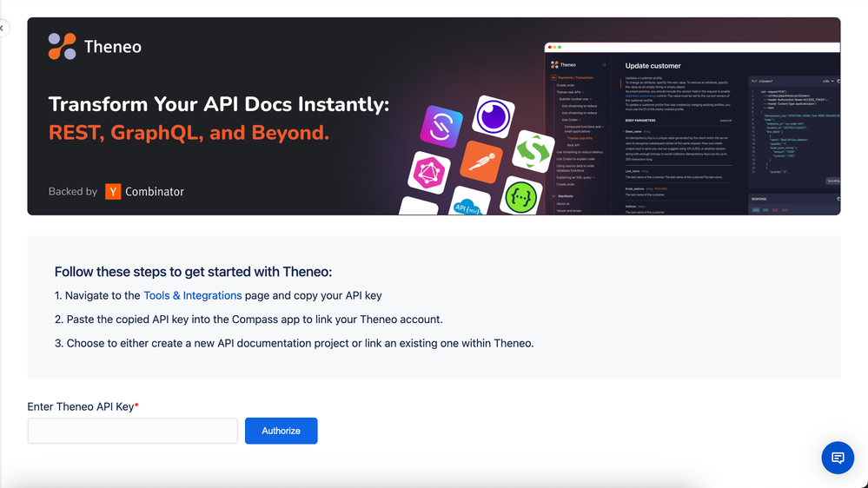Click 'Follow these steps to get started with Theneo:' heading
Screen dimensions: 868x488
193,272
